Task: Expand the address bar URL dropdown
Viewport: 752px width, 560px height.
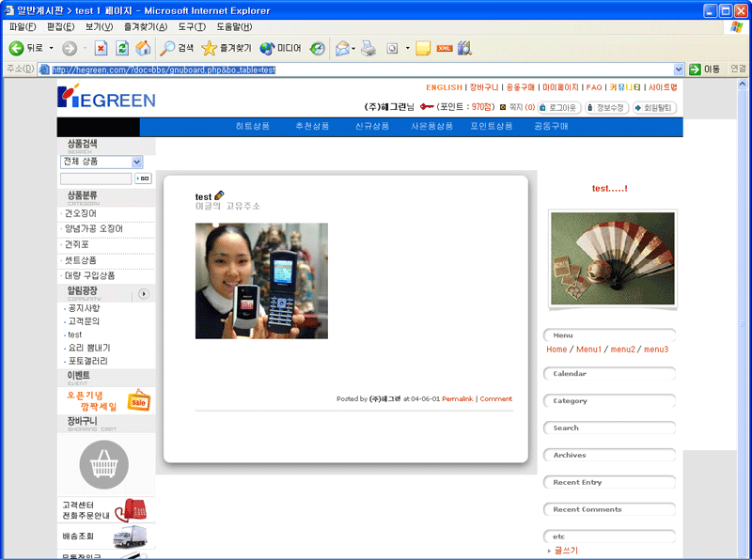Action: click(679, 70)
